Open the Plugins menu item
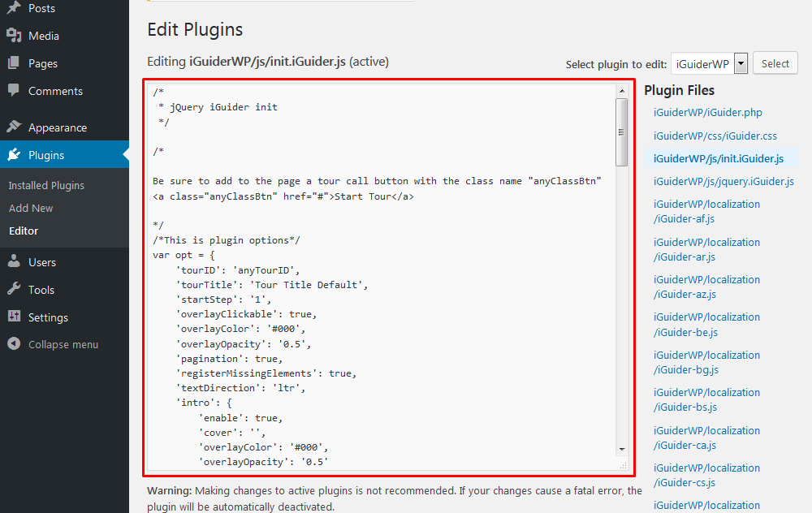This screenshot has height=513, width=812. (46, 155)
